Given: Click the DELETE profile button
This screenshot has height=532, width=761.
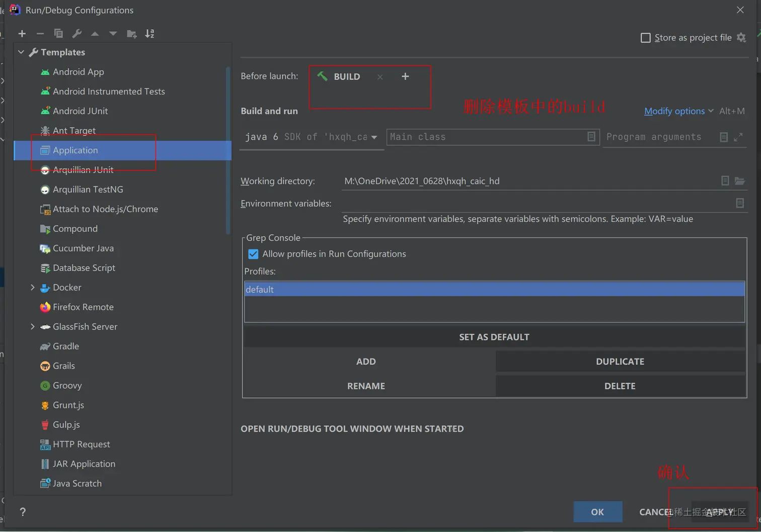Looking at the screenshot, I should click(620, 386).
